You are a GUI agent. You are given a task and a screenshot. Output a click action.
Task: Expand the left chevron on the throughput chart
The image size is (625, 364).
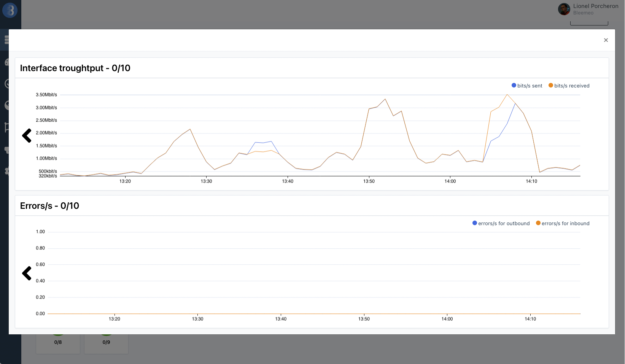pos(26,135)
